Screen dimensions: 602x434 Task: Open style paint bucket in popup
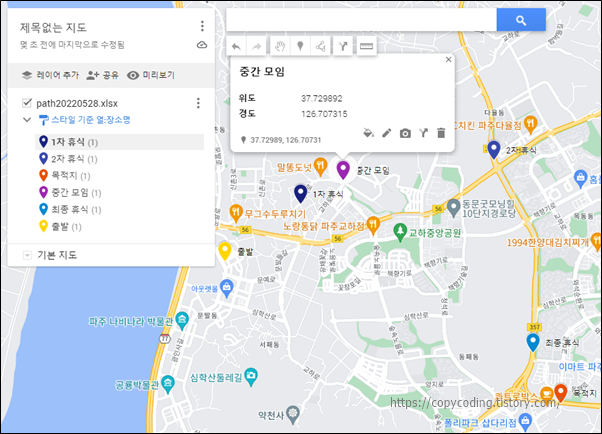(x=369, y=133)
